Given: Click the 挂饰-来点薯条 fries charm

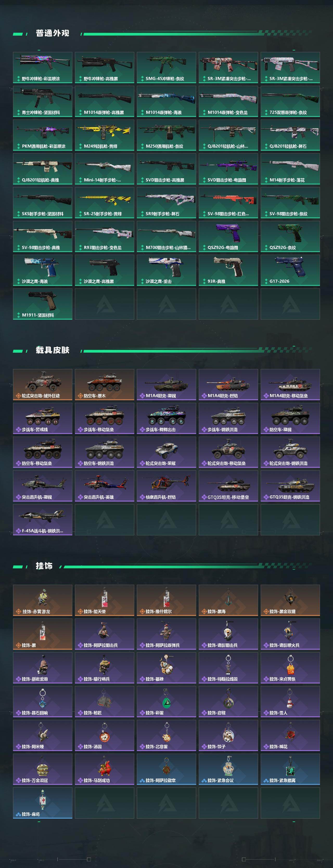Looking at the screenshot, I should point(290,668).
